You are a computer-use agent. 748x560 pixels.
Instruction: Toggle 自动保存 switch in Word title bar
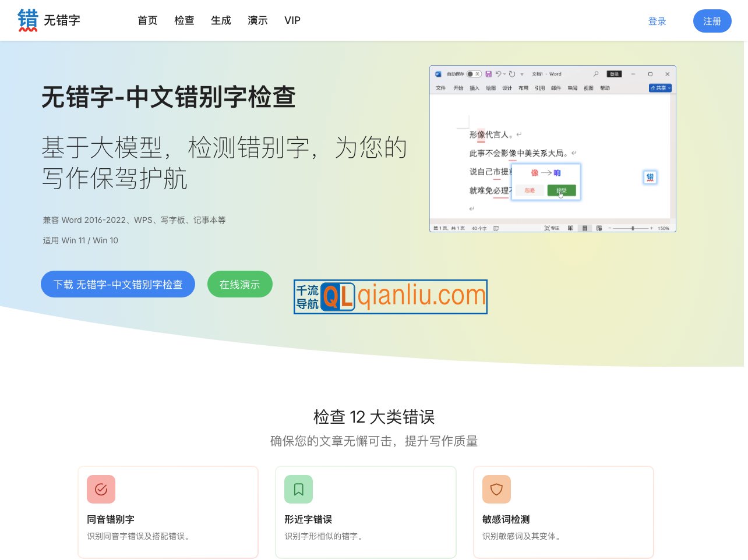point(474,74)
